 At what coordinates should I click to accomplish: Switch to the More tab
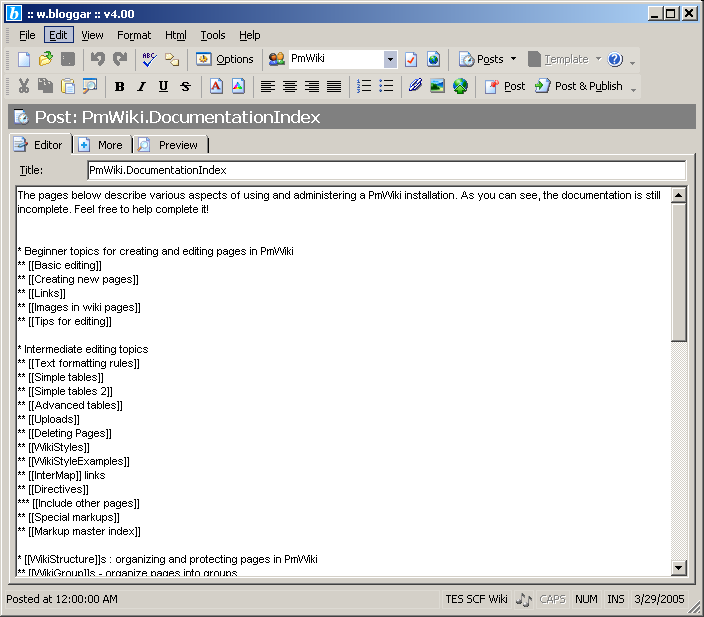tap(102, 145)
